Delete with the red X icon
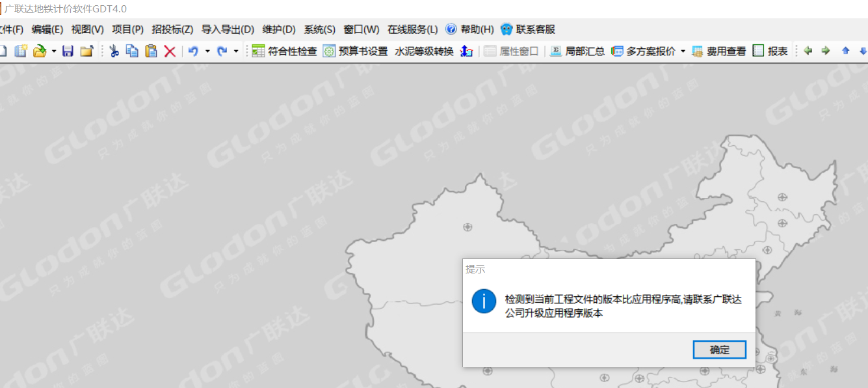This screenshot has width=868, height=388. [x=170, y=51]
